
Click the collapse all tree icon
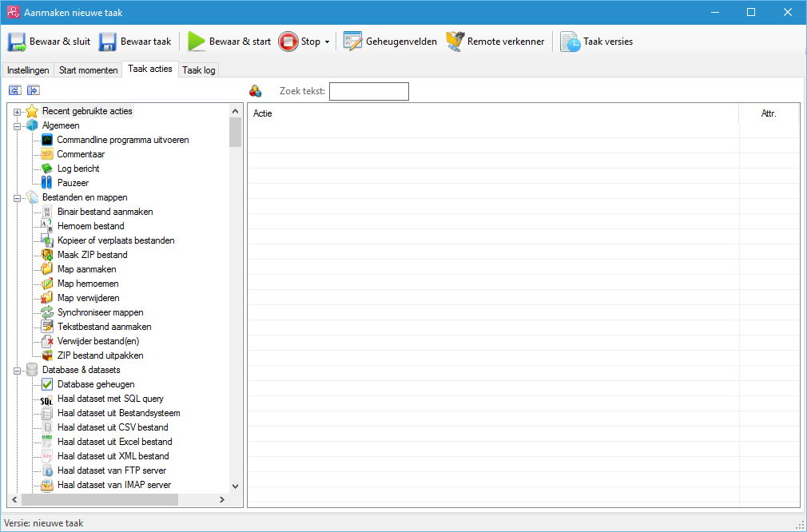coord(14,91)
